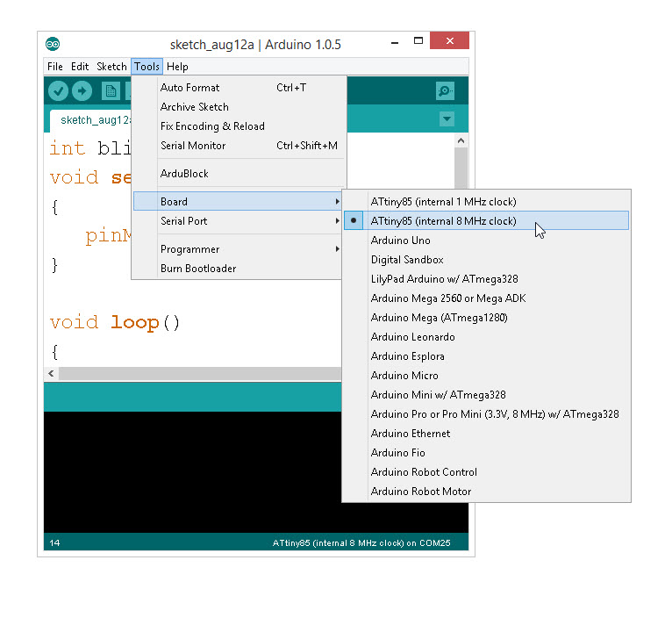
Task: Select Digital Sandbox board
Action: 486,260
